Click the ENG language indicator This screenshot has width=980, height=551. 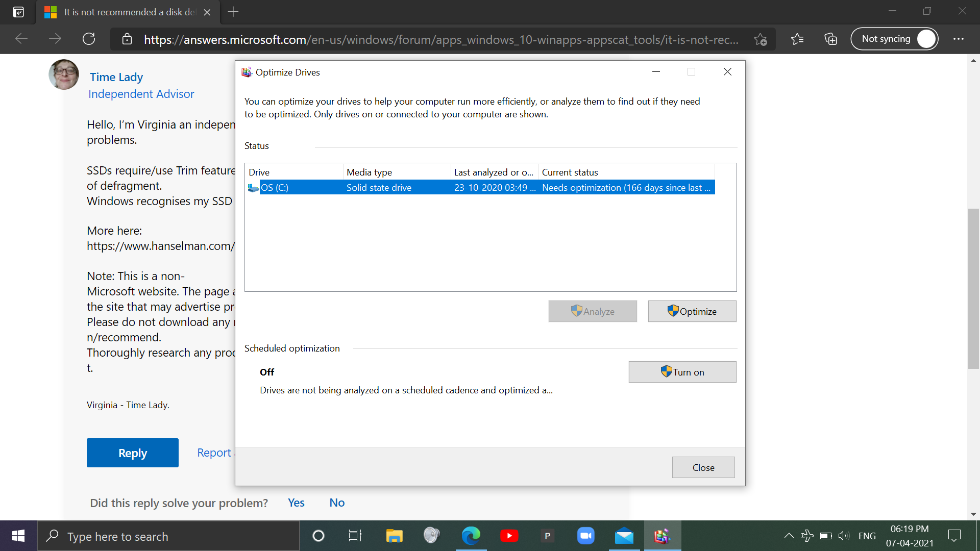tap(867, 536)
